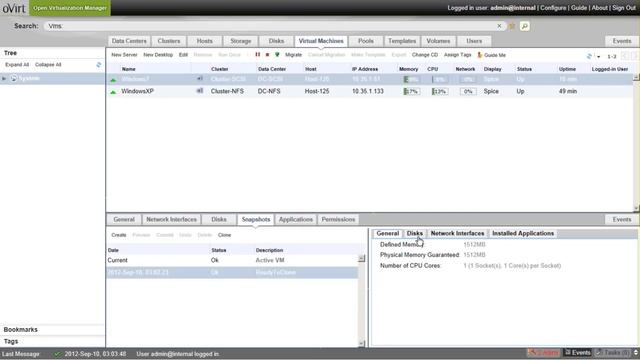Click the Configure link
The width and height of the screenshot is (640, 360).
tap(553, 8)
